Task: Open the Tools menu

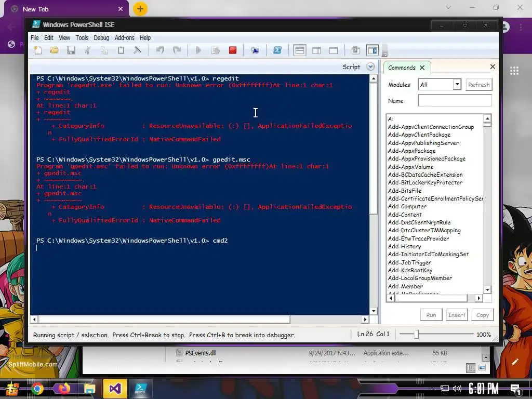Action: coord(82,37)
